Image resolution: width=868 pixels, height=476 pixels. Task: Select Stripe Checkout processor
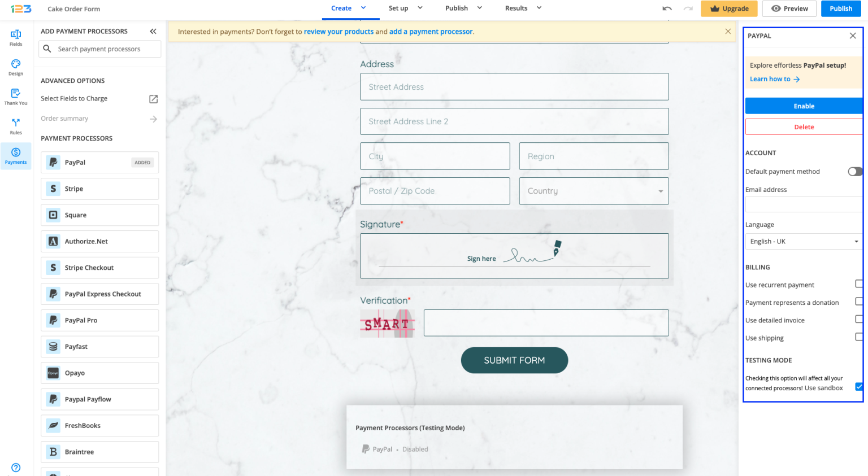[99, 268]
